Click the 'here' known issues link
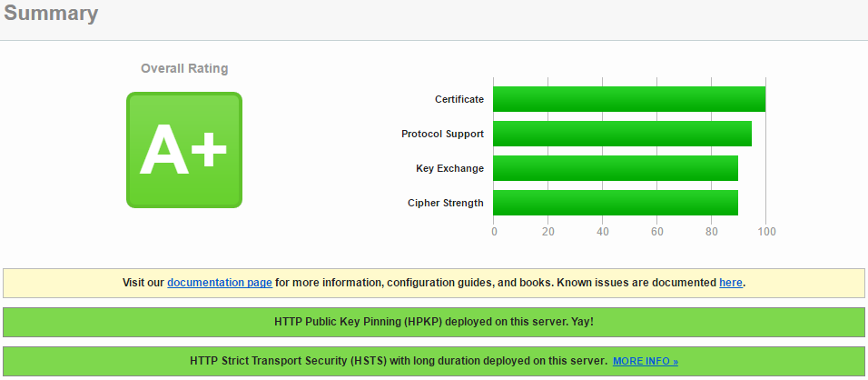 coord(731,283)
